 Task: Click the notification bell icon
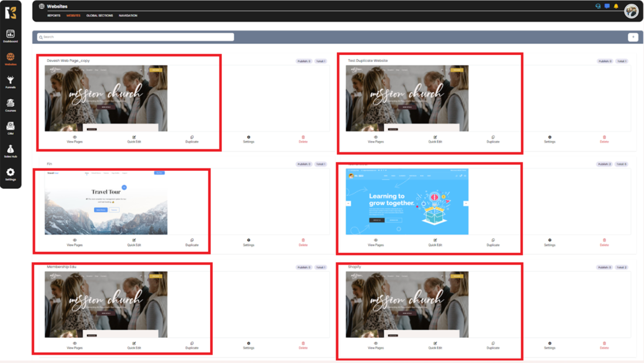point(616,6)
